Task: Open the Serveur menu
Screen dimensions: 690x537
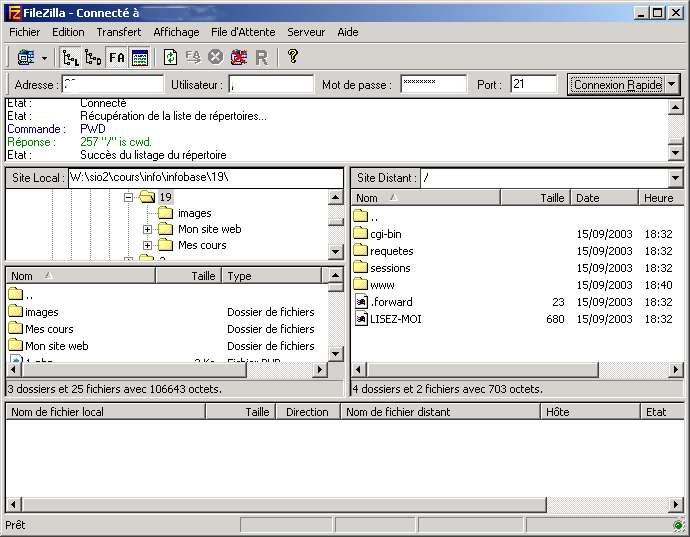Action: click(x=306, y=32)
